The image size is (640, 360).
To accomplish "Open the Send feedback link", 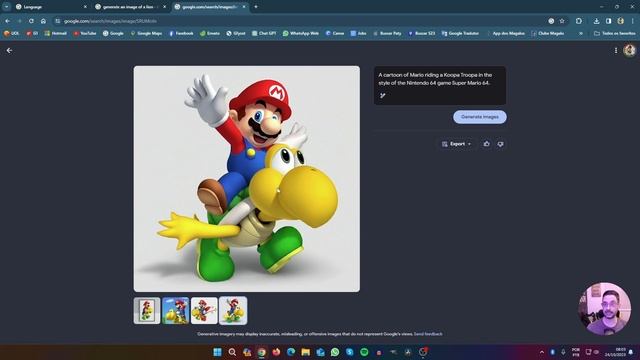I will point(428,334).
